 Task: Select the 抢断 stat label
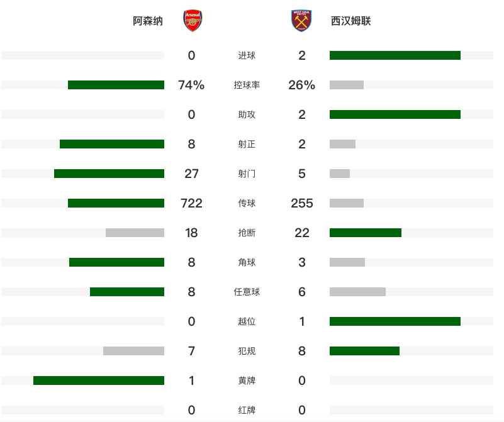[247, 233]
